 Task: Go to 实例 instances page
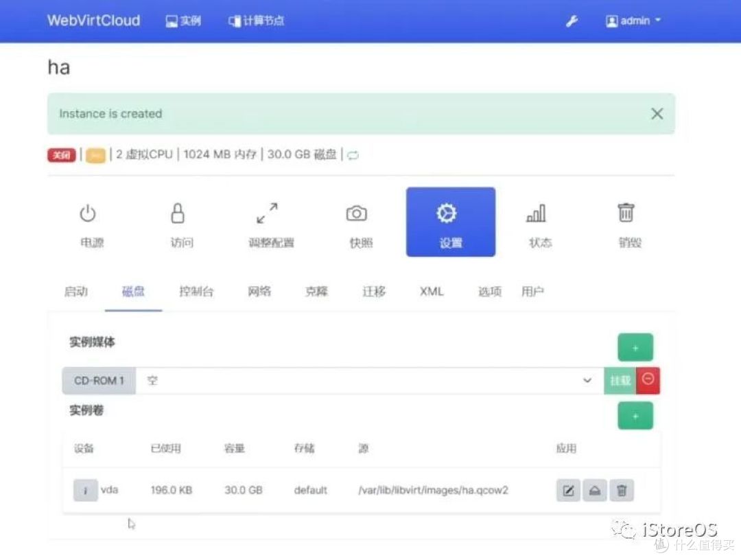[183, 21]
